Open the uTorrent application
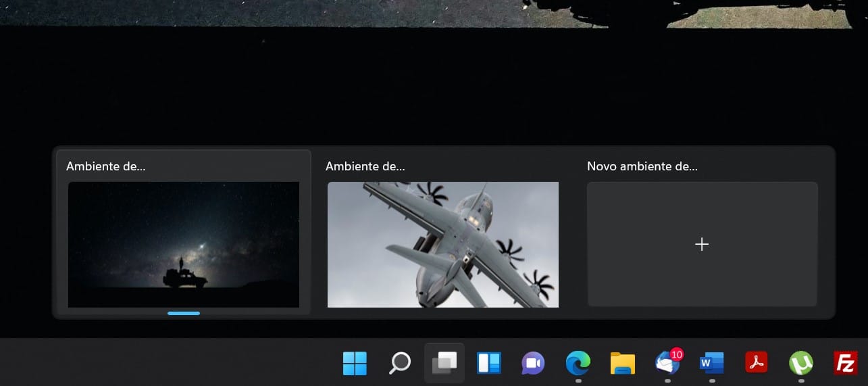 800,364
